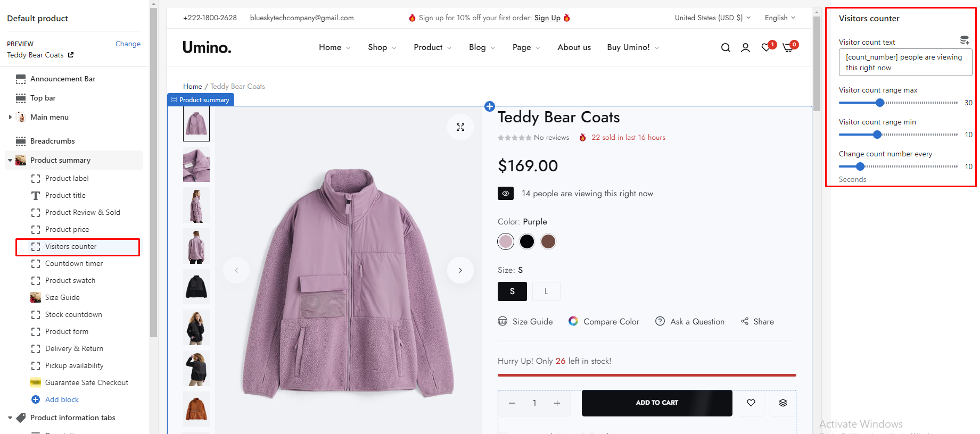Click the Change preview link

(128, 44)
